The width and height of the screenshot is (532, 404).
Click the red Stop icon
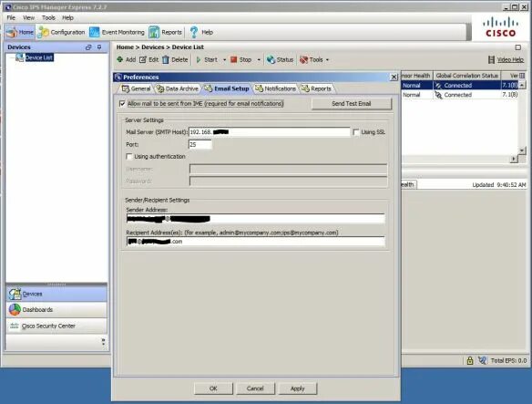[233, 60]
